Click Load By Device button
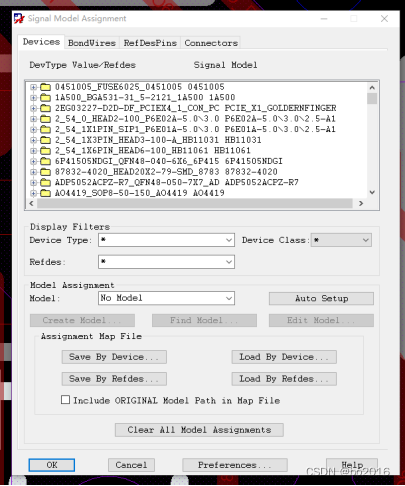 tap(284, 357)
